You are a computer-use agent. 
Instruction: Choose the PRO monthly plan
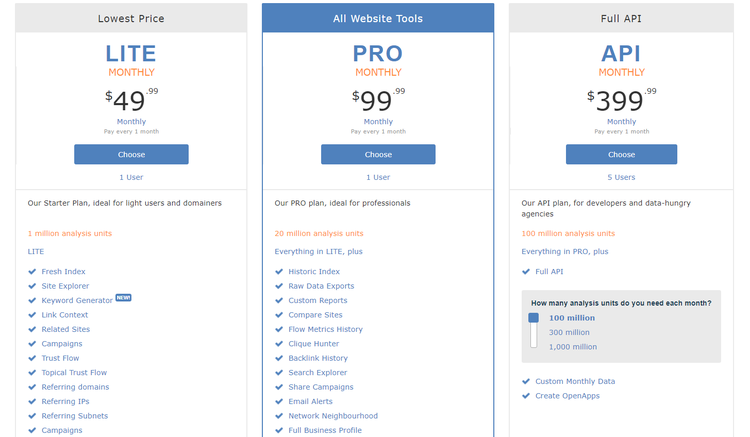pyautogui.click(x=378, y=154)
